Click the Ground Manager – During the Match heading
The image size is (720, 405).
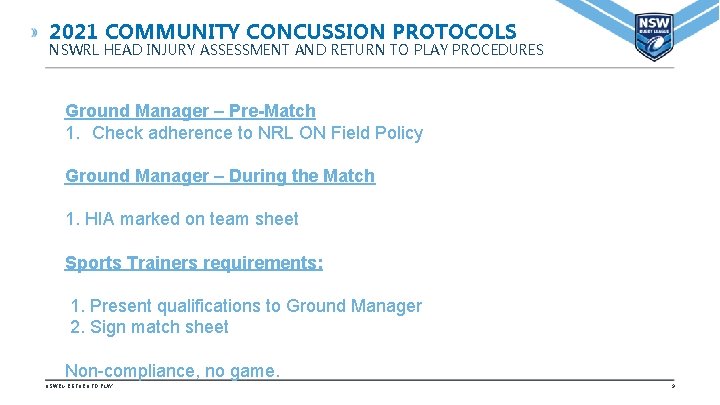tap(220, 176)
